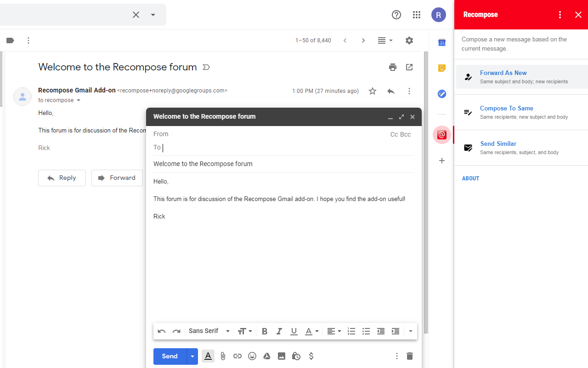Toggle bold formatting
588x368 pixels.
pos(265,331)
